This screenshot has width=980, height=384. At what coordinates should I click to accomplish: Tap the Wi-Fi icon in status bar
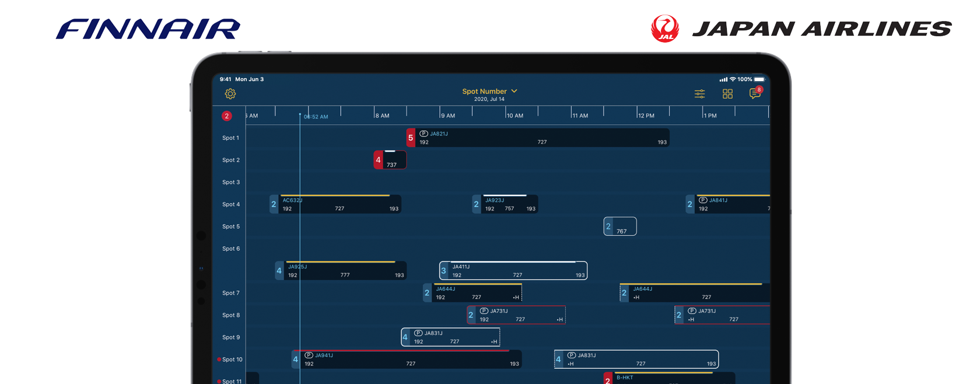click(733, 79)
